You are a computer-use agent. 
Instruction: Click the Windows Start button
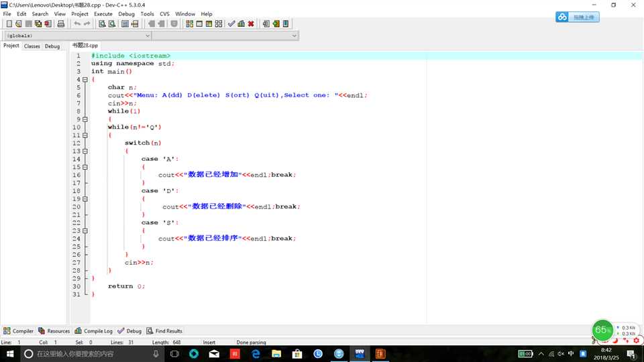click(10, 354)
